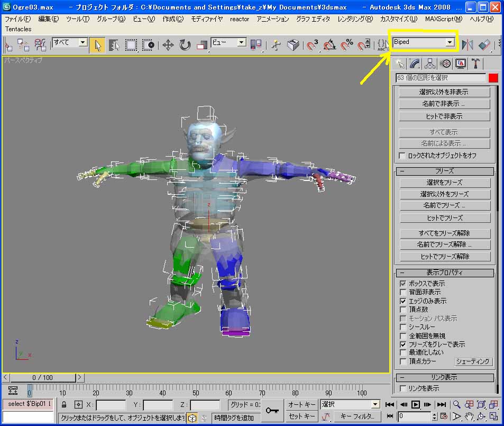Viewport: 504px width, 426px height.
Task: Select the Rotate tool in toolbar
Action: pyautogui.click(x=185, y=45)
